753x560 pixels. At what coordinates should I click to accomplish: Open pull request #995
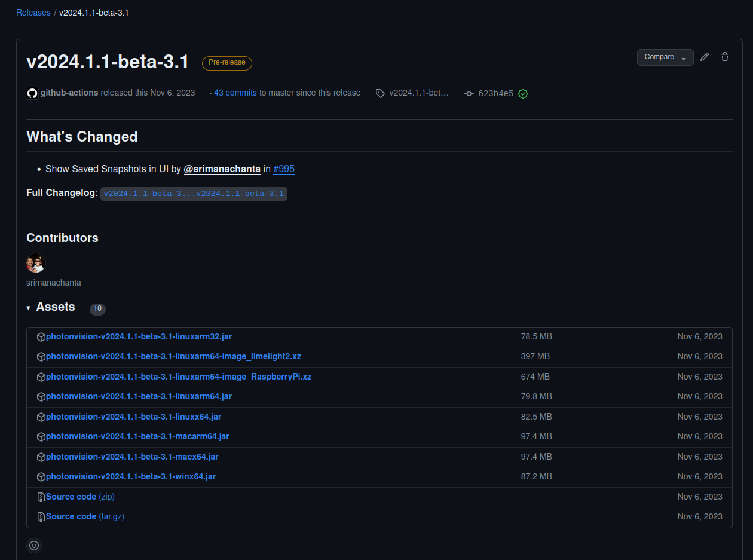(284, 169)
